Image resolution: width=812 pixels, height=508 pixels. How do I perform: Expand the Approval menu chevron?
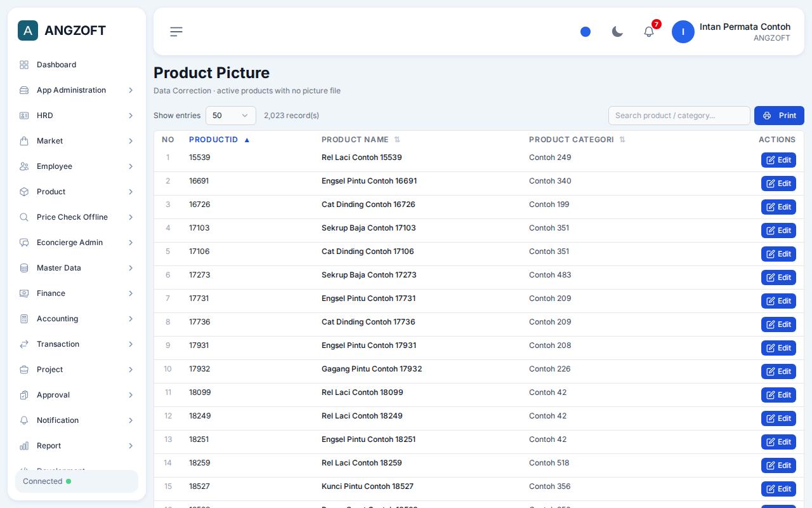(131, 395)
